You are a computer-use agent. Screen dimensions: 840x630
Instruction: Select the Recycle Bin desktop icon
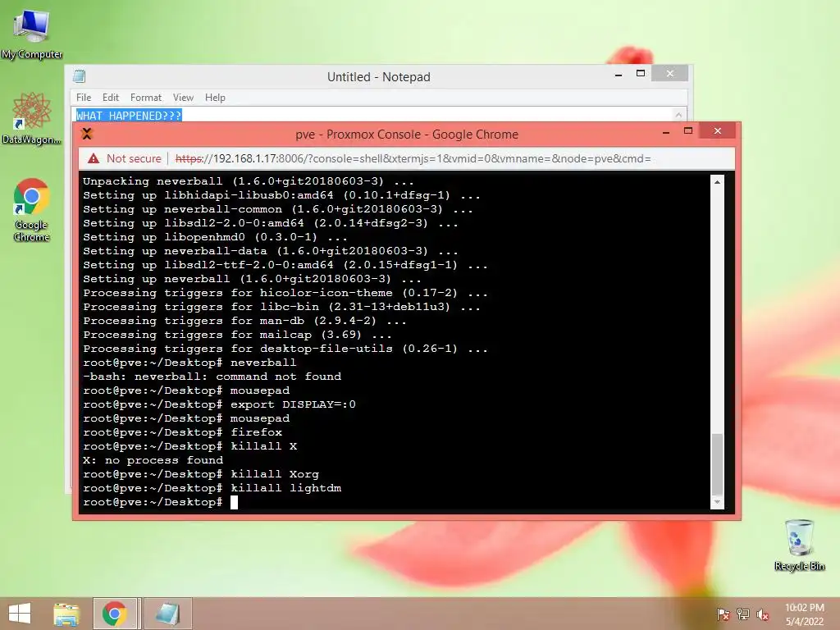799,545
